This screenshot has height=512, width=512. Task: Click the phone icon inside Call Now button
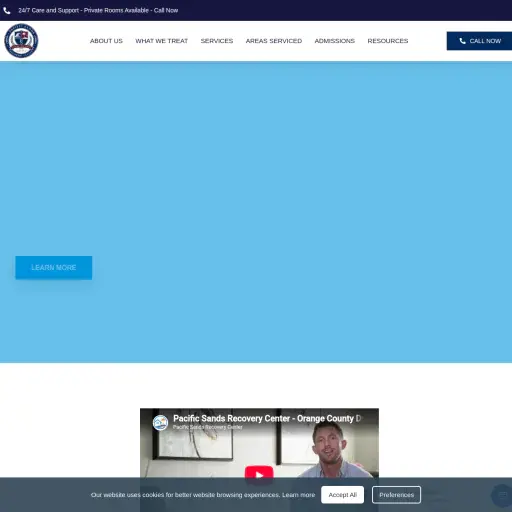click(x=462, y=41)
